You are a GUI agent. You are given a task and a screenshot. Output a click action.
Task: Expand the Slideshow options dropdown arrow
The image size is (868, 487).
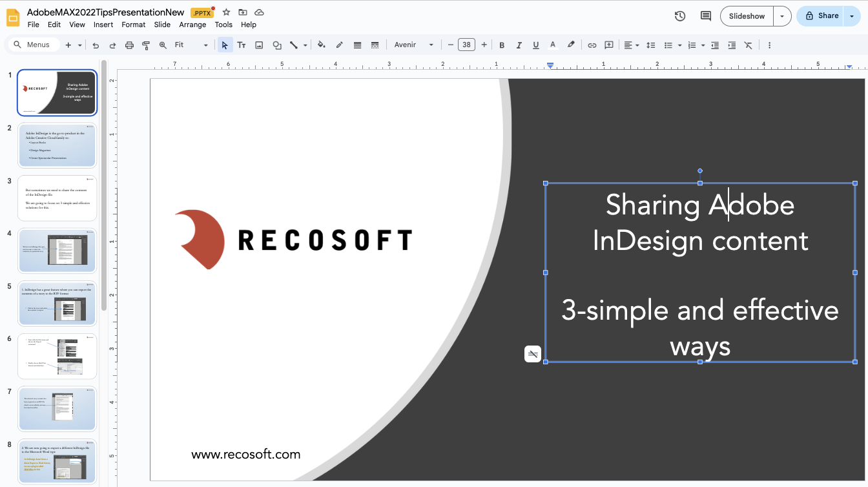(x=781, y=16)
